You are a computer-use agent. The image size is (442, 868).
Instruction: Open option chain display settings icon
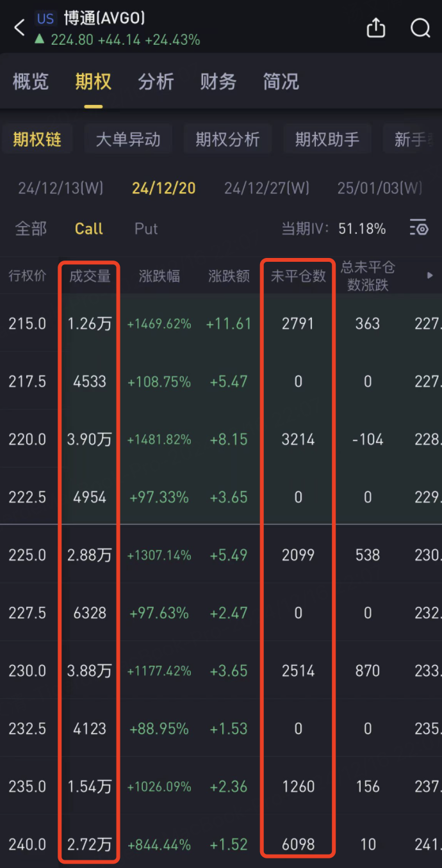419,228
